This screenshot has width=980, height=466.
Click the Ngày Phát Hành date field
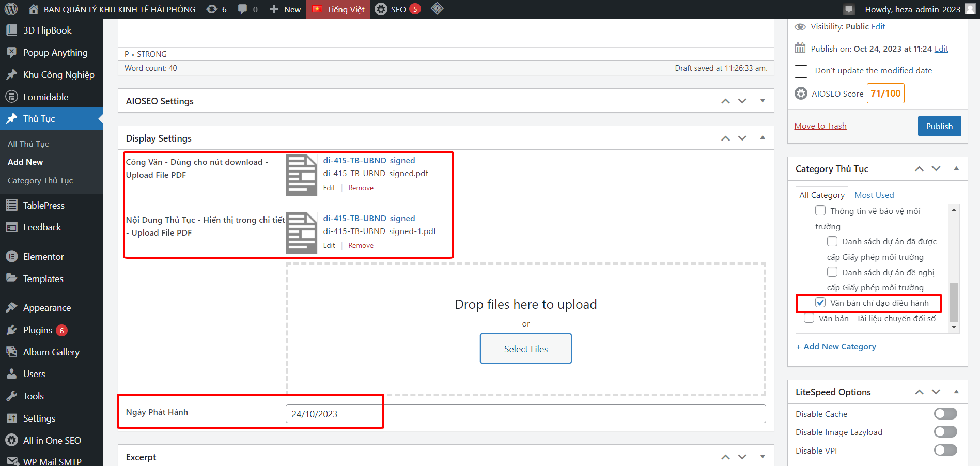click(x=525, y=414)
